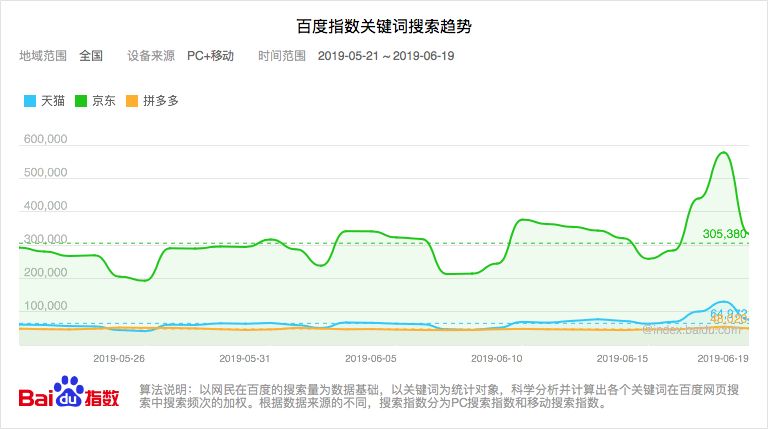
Task: Click the 600,000 y-axis label
Action: click(46, 139)
